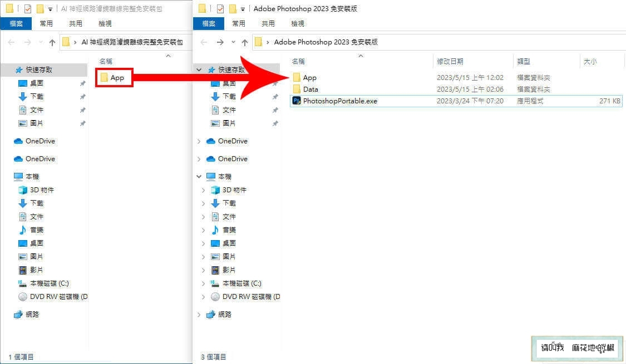Switch to View (檢視) tab in right window
Image resolution: width=626 pixels, height=364 pixels.
[298, 23]
